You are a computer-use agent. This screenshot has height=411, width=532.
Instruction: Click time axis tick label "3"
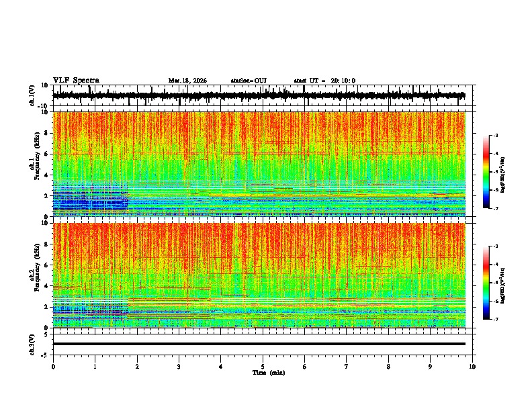point(179,367)
